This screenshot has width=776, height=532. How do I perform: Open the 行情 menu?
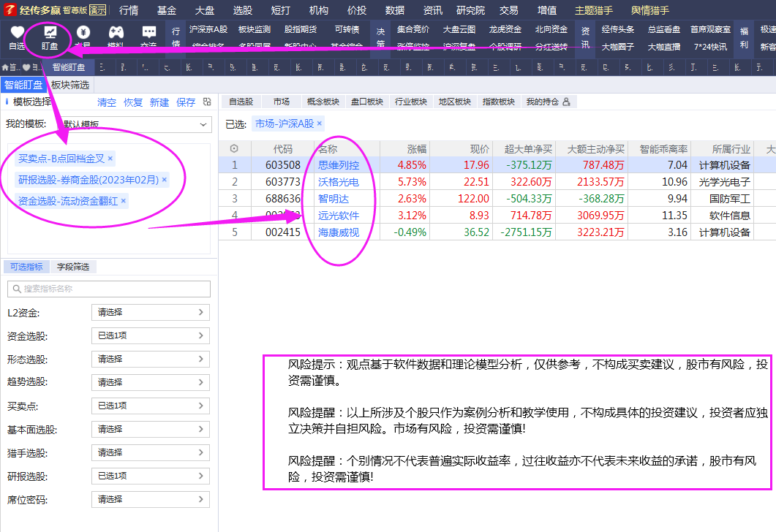pos(129,10)
